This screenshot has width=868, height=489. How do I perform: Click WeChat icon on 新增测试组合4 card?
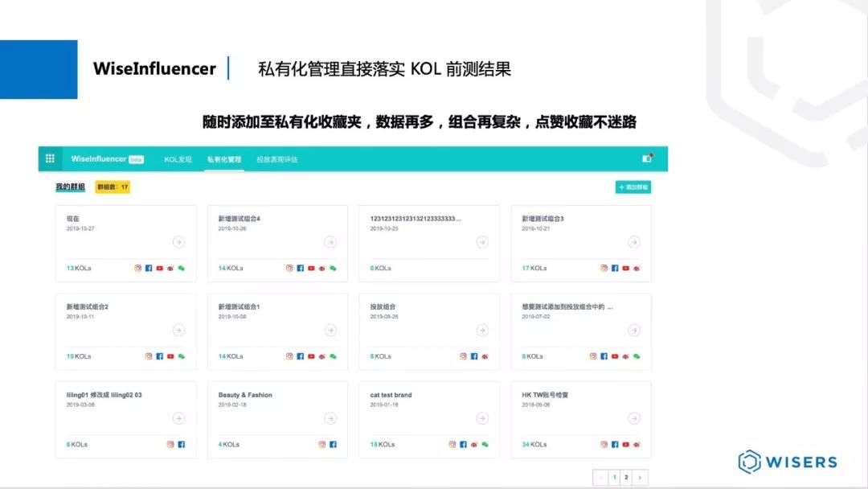[x=334, y=268]
